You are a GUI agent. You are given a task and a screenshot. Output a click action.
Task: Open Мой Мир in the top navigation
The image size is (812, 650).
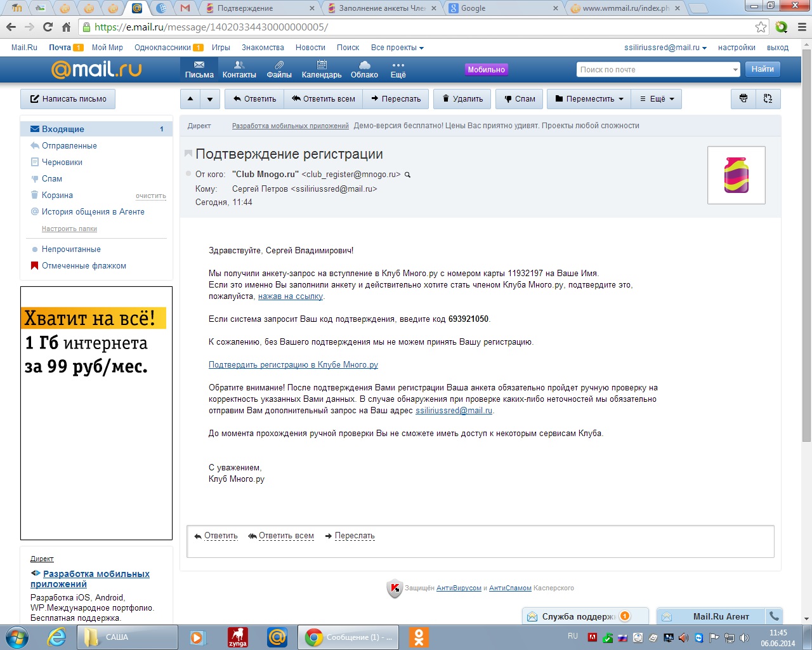pos(107,48)
